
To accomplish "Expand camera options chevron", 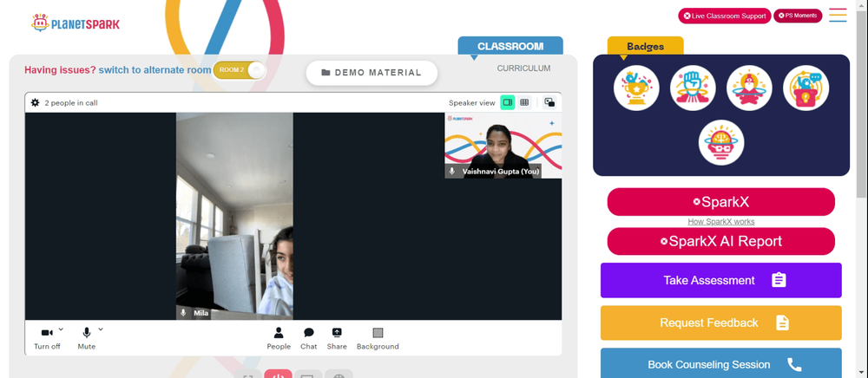I will tap(61, 329).
